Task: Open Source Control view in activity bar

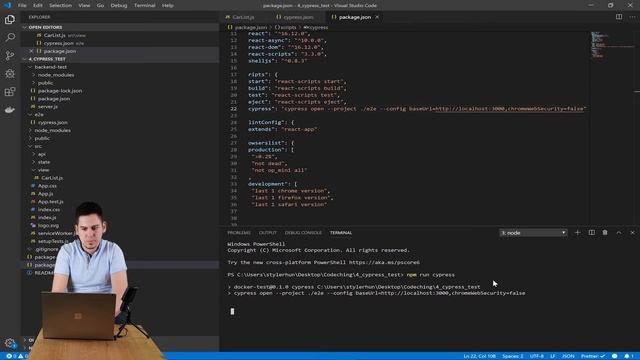Action: tap(10, 55)
